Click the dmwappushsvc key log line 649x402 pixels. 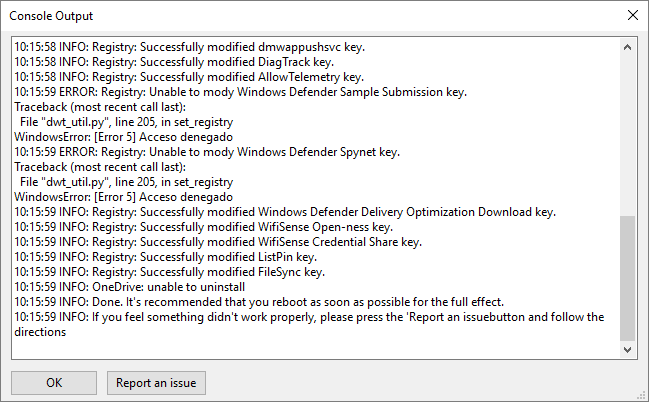185,47
